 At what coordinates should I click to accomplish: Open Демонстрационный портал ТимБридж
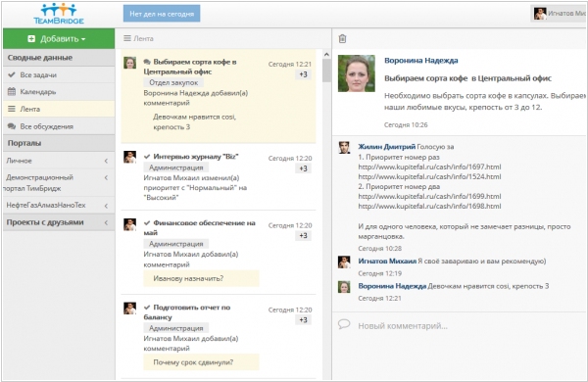click(39, 183)
